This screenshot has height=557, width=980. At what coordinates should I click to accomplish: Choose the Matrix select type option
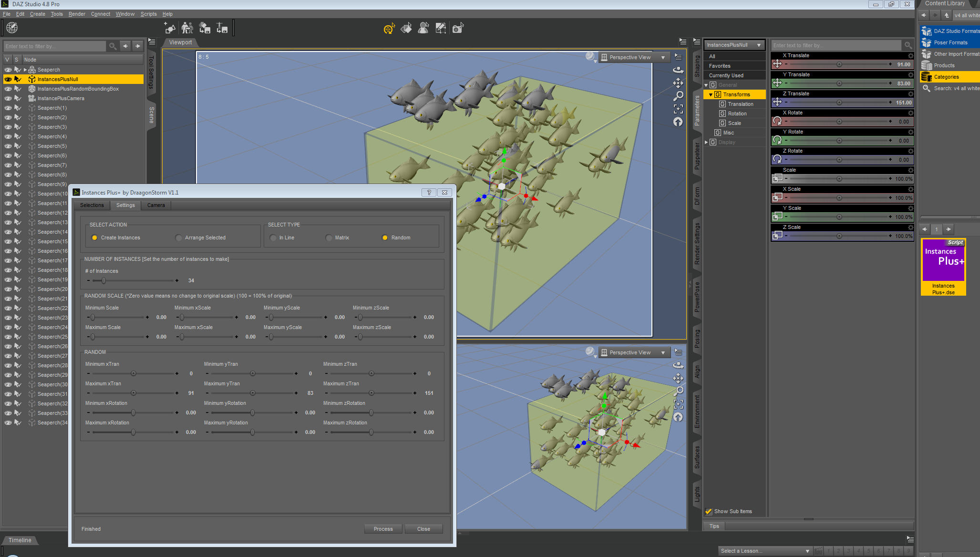tap(329, 237)
